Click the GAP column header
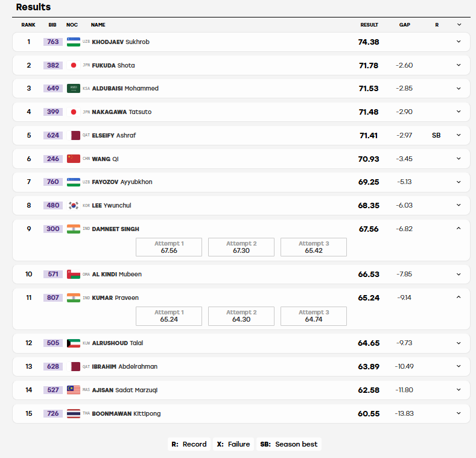Screen dimensions: 476x458 pos(405,25)
